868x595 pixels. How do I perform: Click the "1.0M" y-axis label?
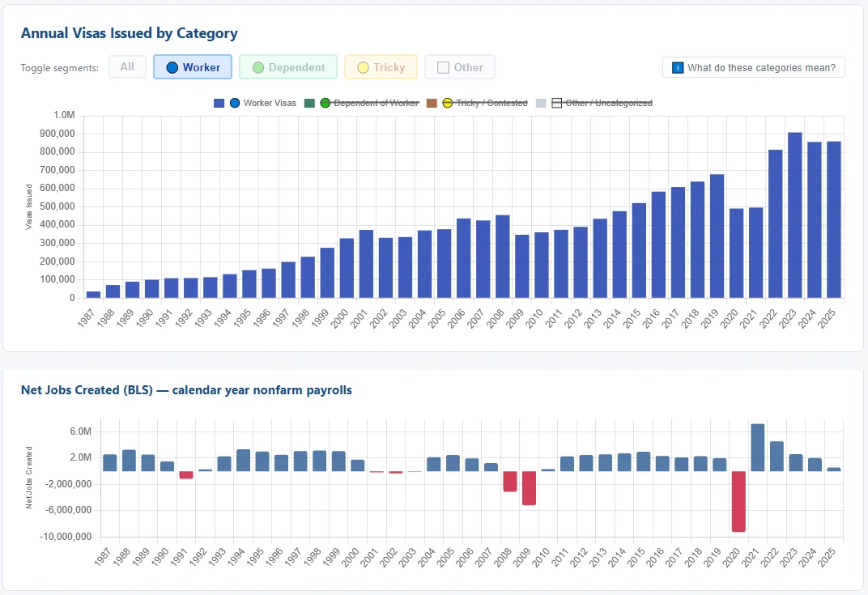pyautogui.click(x=64, y=115)
